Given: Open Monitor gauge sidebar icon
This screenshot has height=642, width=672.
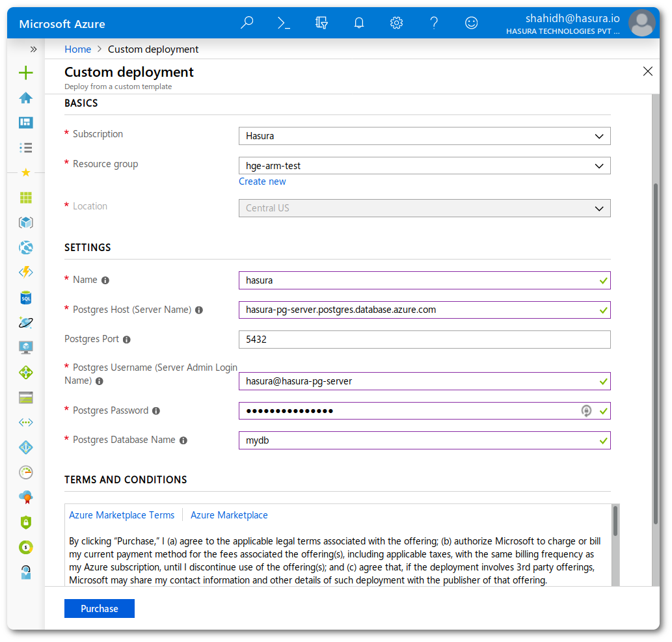Looking at the screenshot, I should click(26, 472).
